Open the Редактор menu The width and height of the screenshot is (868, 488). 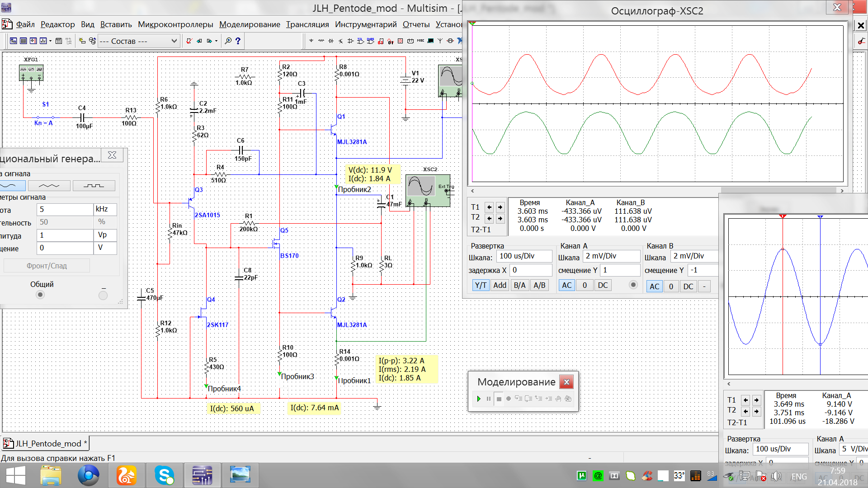pos(57,24)
